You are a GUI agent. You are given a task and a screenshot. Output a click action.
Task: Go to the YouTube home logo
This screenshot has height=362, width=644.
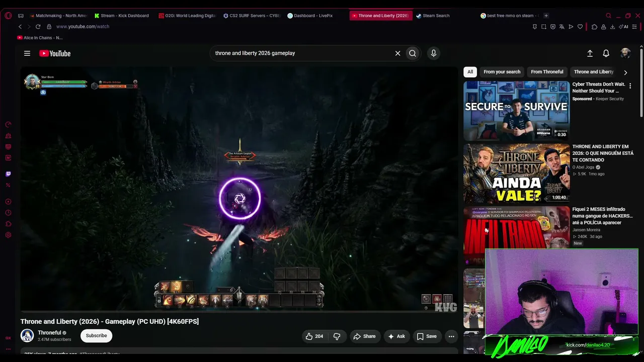coord(55,53)
